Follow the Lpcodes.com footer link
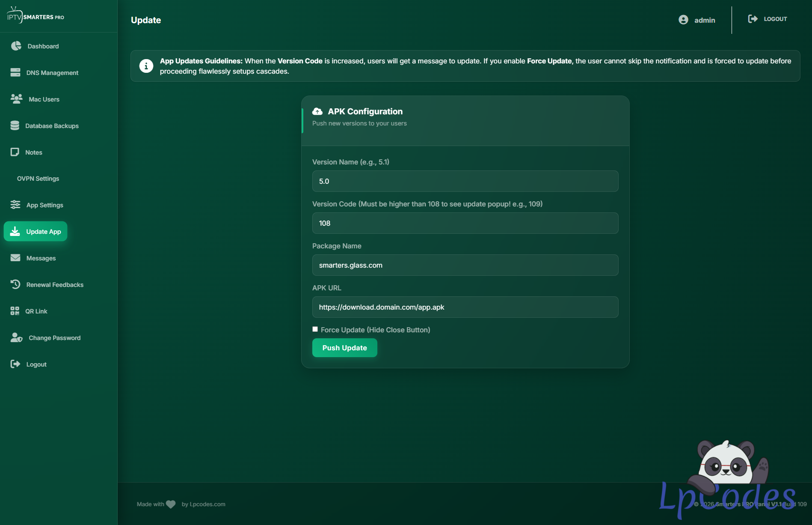The height and width of the screenshot is (525, 812). tap(207, 504)
